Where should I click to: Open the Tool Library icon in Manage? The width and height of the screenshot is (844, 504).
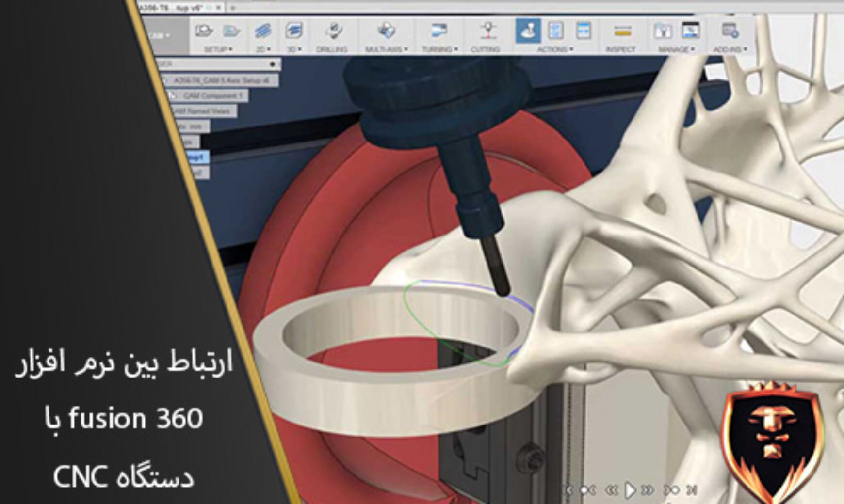click(x=663, y=31)
